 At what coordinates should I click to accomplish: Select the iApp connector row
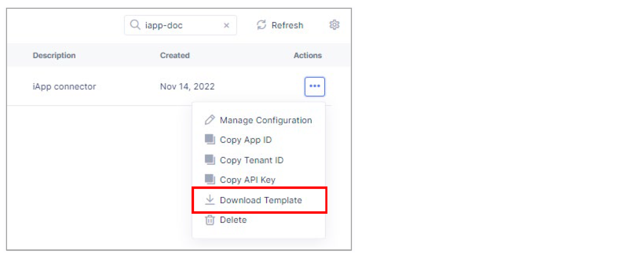(x=64, y=86)
